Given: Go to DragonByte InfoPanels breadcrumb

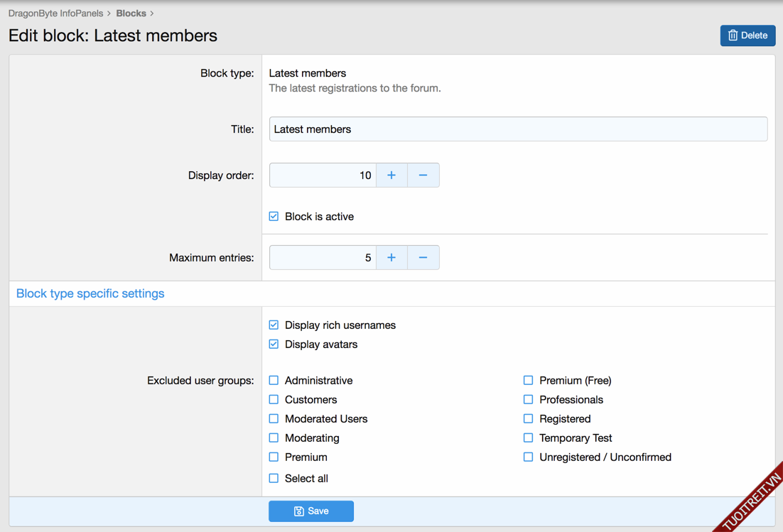Looking at the screenshot, I should click(55, 13).
